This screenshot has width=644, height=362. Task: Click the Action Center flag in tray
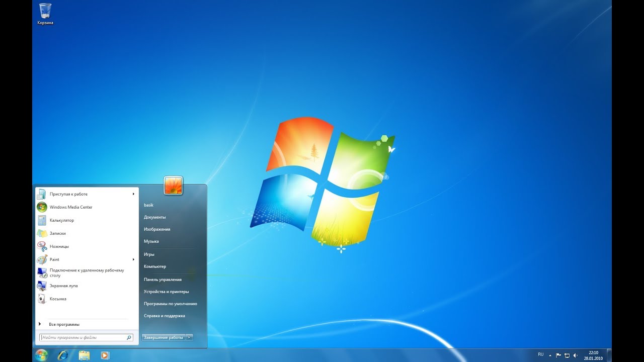point(558,355)
